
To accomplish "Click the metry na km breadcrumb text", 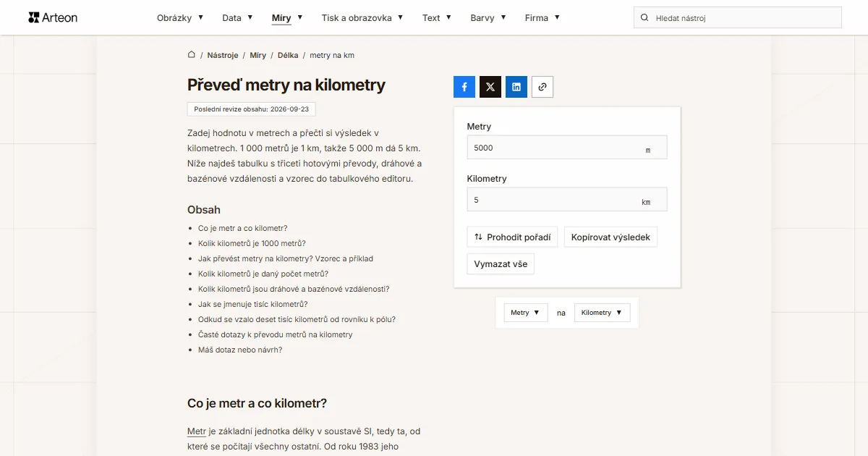I will [x=332, y=55].
